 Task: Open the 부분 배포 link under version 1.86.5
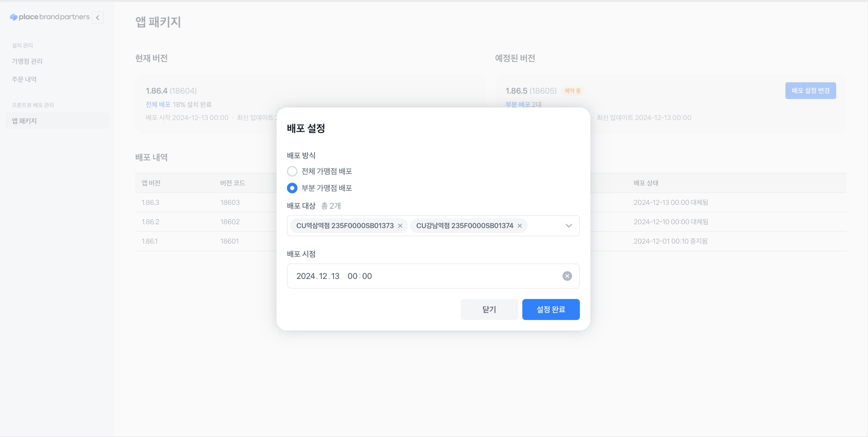click(518, 104)
